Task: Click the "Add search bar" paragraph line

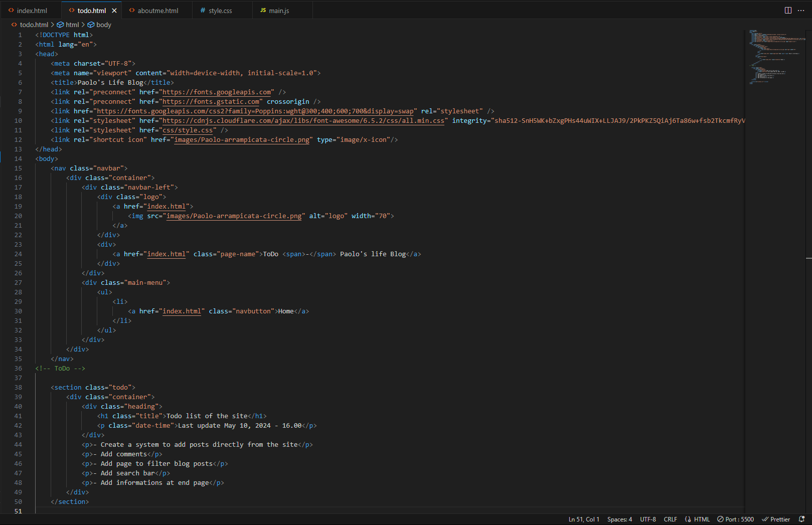Action: click(126, 473)
